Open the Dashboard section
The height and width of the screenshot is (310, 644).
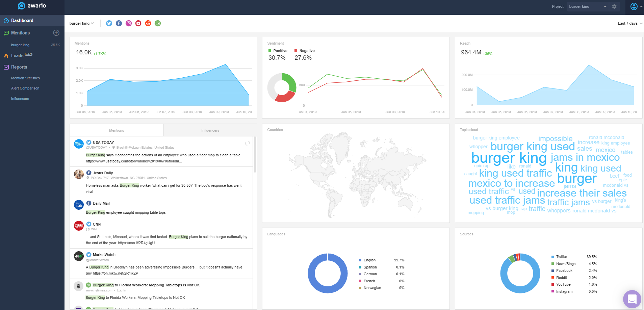[32, 20]
